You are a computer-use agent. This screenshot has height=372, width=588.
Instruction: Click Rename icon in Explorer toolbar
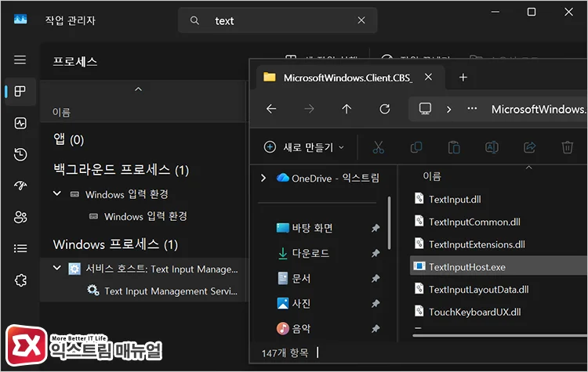[x=492, y=147]
